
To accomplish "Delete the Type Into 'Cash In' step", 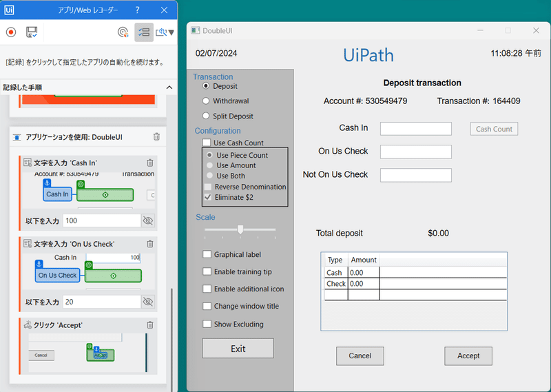I will [x=150, y=163].
